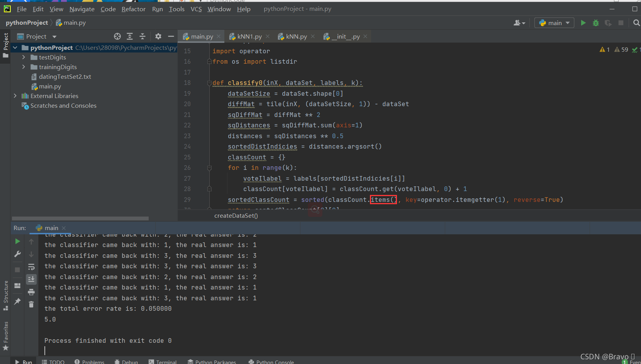641x364 pixels.
Task: Open run configuration wrench settings
Action: click(x=17, y=254)
